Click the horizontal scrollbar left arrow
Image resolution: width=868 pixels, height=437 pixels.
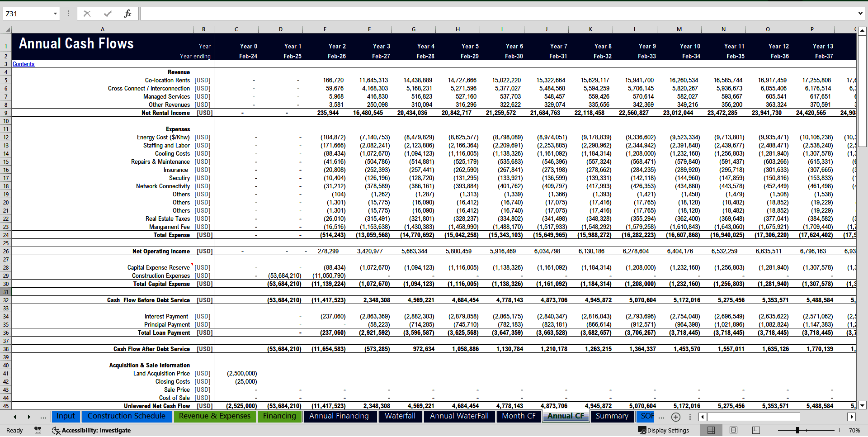702,417
